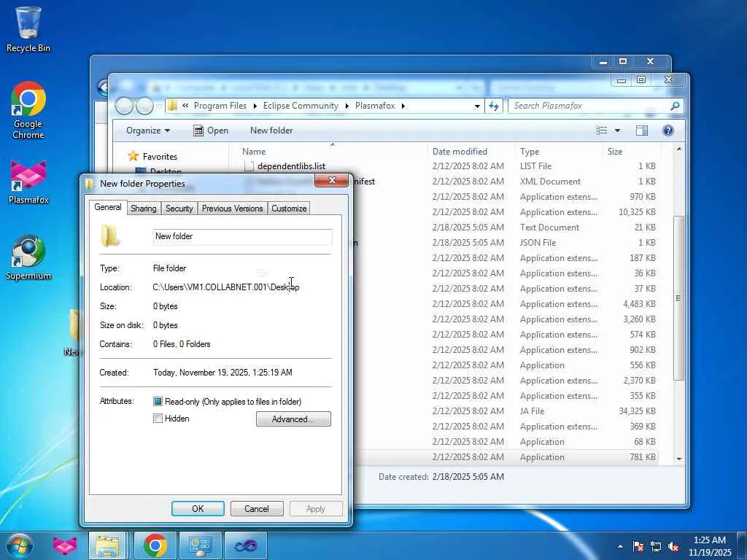Screen dimensions: 747x560
Task: Switch to the Previous Versions tab
Action: [x=233, y=209]
